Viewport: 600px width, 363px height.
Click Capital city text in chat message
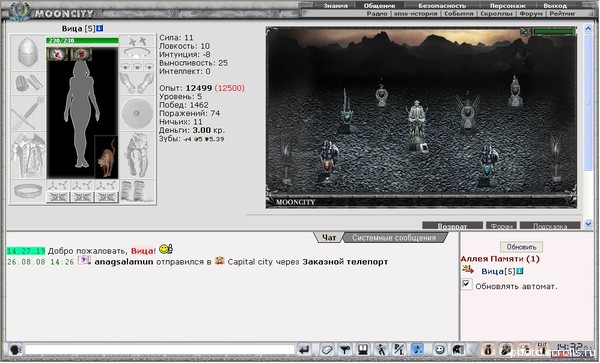point(250,262)
